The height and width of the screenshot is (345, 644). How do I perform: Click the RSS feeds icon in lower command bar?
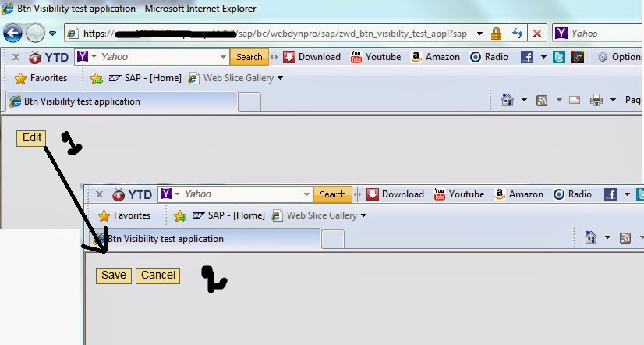[625, 238]
